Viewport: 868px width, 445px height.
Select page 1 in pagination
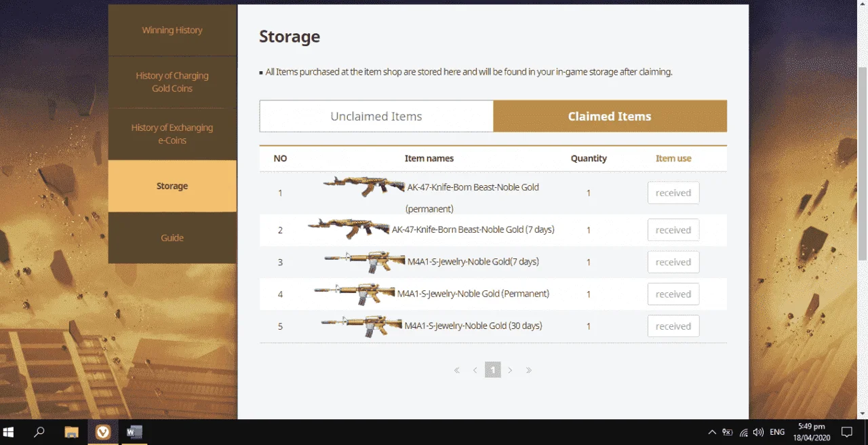[493, 370]
